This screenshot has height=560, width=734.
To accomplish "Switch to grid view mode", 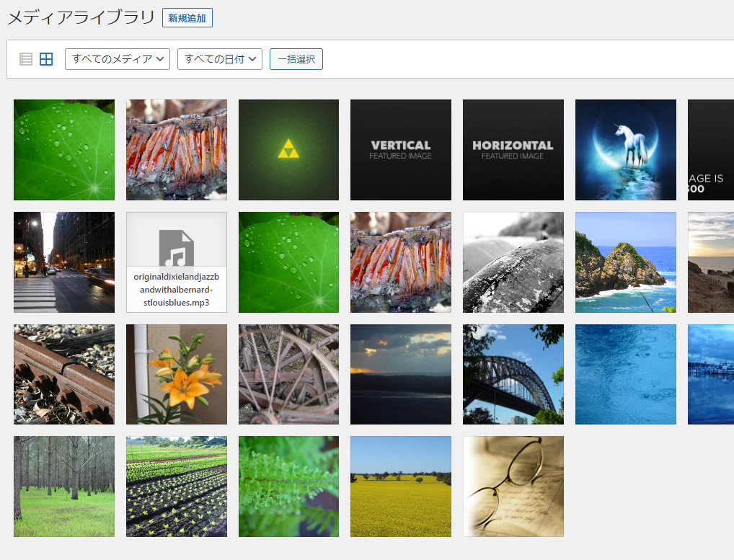I will pos(46,59).
